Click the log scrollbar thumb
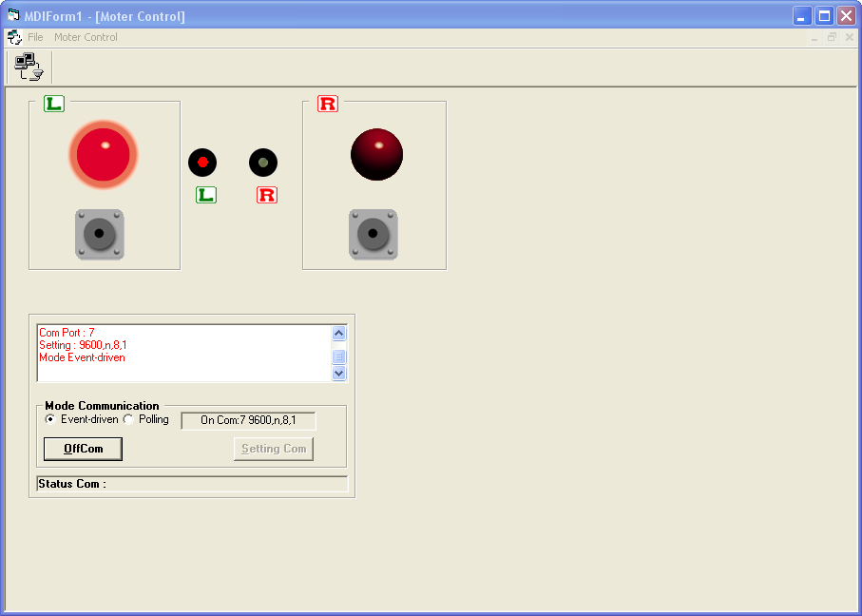The image size is (862, 616). (x=338, y=356)
